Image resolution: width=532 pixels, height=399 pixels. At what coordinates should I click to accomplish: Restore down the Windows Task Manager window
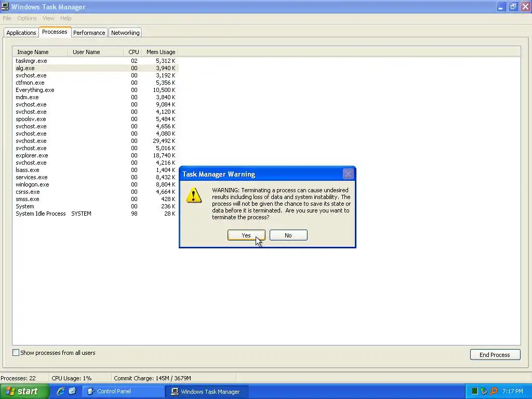pyautogui.click(x=513, y=7)
